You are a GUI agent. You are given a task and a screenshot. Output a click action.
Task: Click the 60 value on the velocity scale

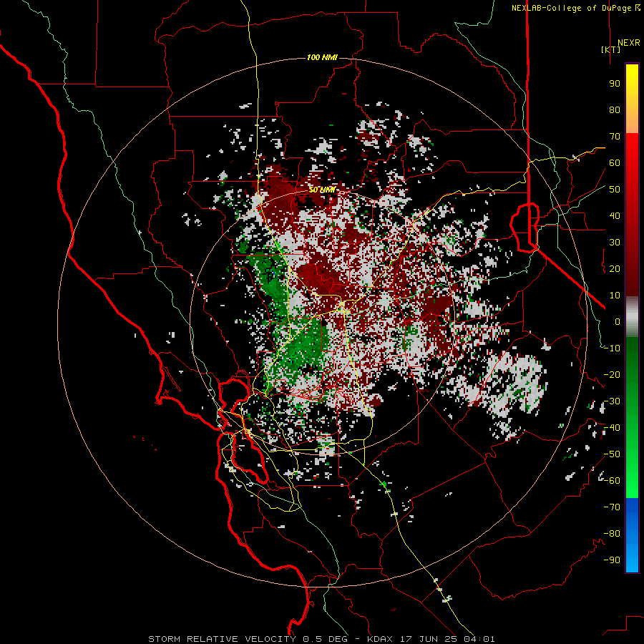click(x=615, y=163)
